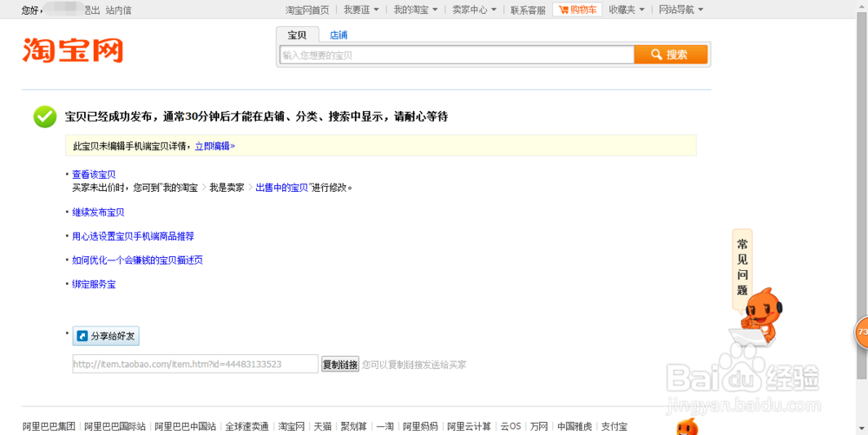Expand the 网站导航 dropdown
This screenshot has height=435, width=868.
681,10
